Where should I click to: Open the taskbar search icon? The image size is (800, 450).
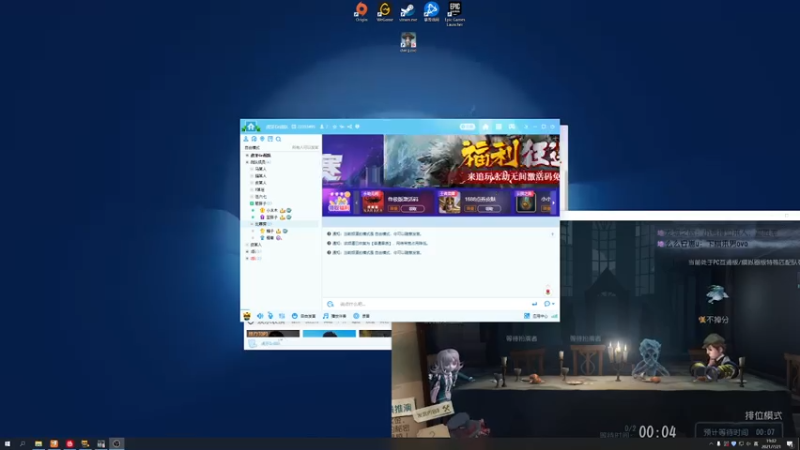tap(22, 444)
